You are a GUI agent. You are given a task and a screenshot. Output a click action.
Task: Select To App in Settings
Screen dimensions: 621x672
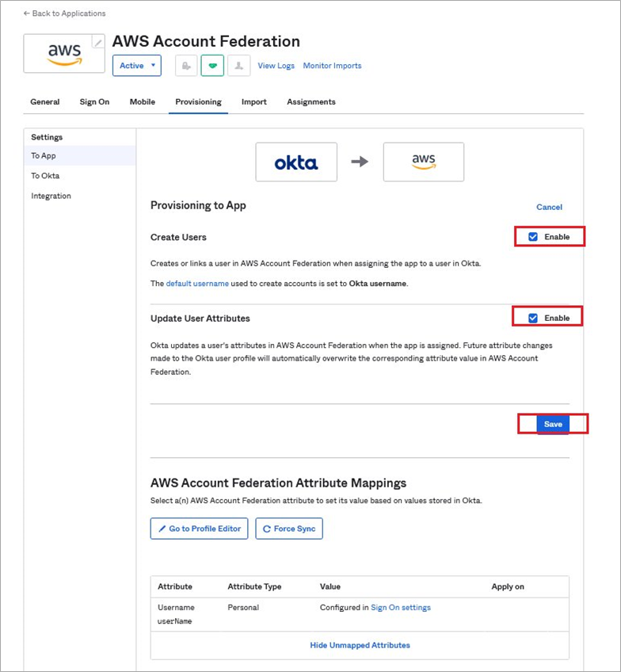point(80,155)
